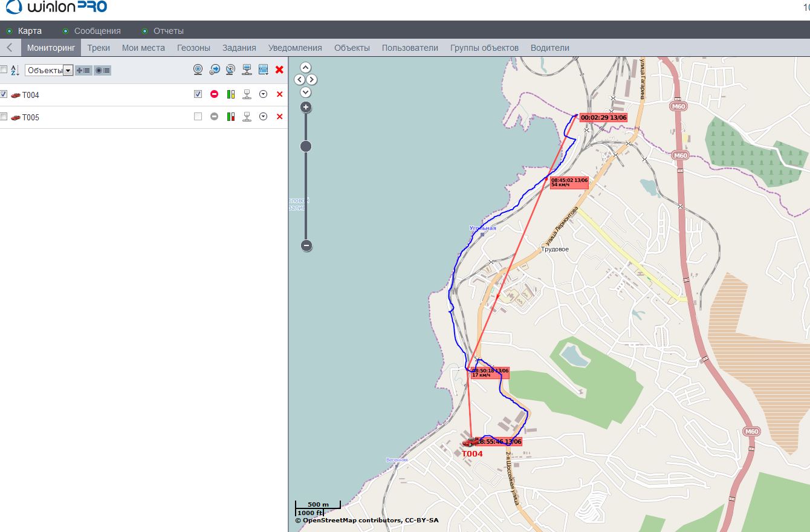Click the red car icon next to T004

pos(16,95)
